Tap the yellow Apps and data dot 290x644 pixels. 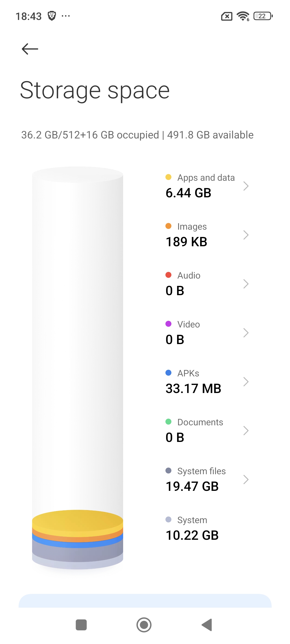click(x=168, y=177)
